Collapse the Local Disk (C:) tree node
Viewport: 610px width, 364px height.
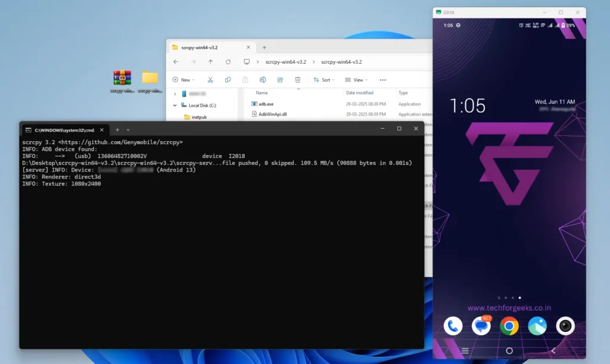(175, 105)
